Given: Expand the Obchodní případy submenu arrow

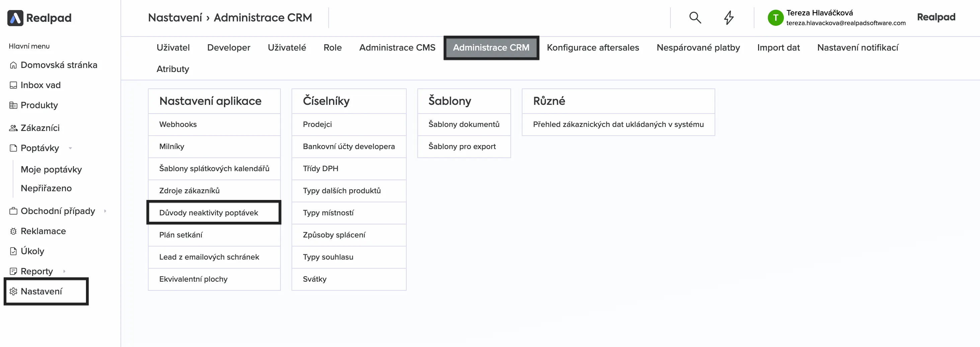Looking at the screenshot, I should tap(105, 211).
